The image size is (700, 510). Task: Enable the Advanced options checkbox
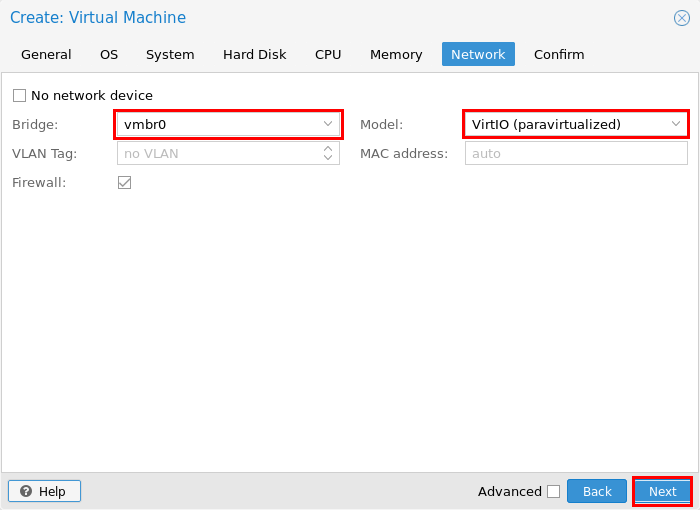point(554,491)
